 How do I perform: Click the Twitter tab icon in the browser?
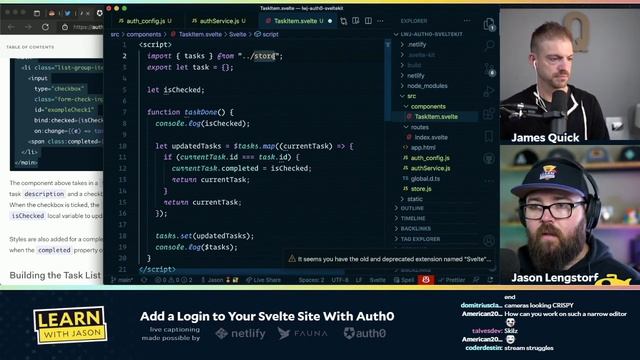67,13
